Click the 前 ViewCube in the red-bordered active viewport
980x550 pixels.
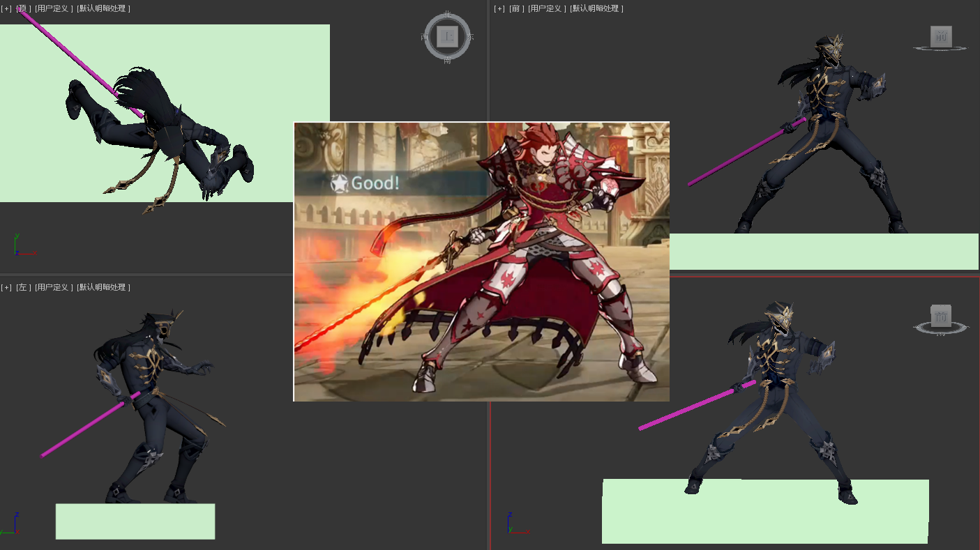[x=941, y=316]
